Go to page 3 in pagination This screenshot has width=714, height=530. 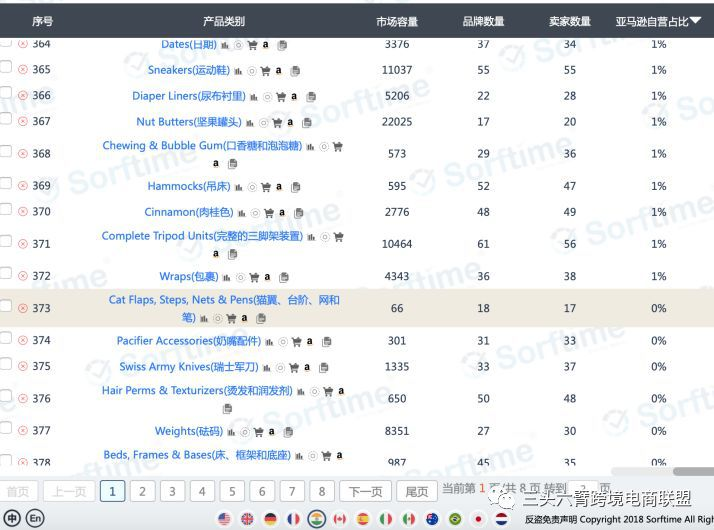coord(172,491)
